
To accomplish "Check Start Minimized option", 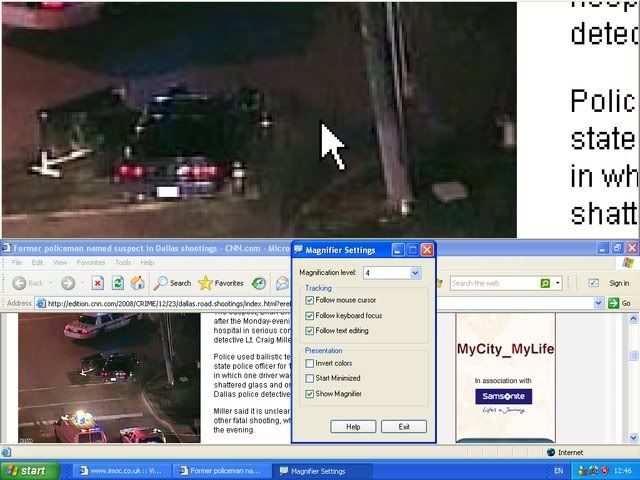I will coord(309,378).
